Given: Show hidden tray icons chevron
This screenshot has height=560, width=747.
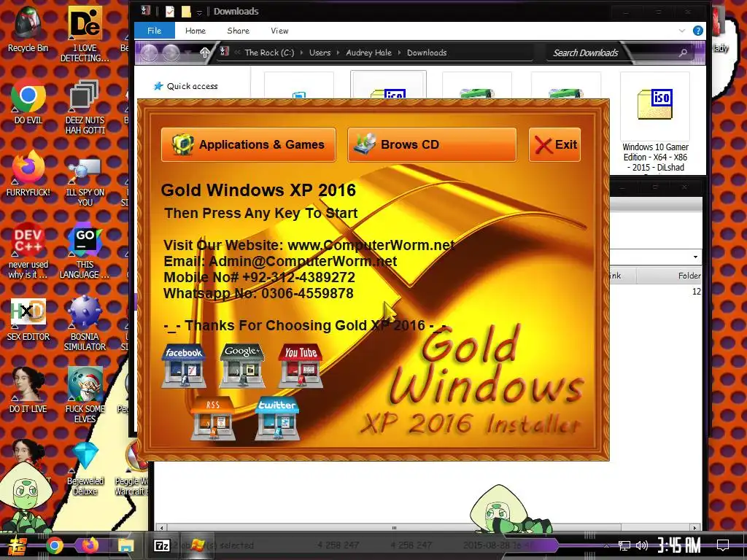Looking at the screenshot, I should [x=606, y=545].
